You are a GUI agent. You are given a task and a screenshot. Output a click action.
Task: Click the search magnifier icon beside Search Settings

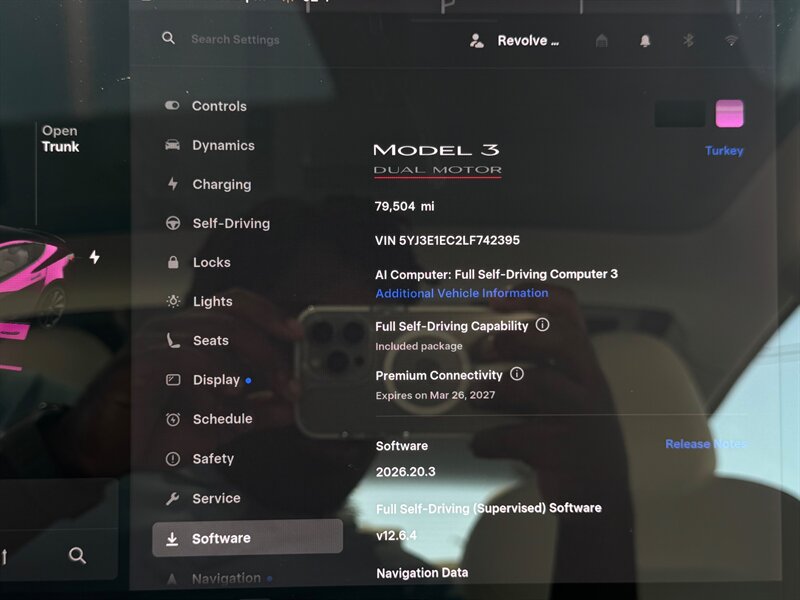[x=168, y=38]
